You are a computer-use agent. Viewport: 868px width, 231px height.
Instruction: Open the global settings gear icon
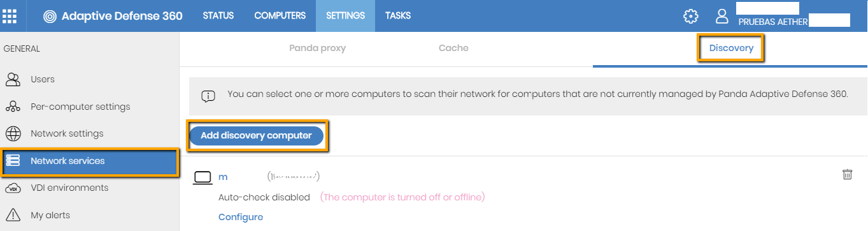tap(691, 16)
